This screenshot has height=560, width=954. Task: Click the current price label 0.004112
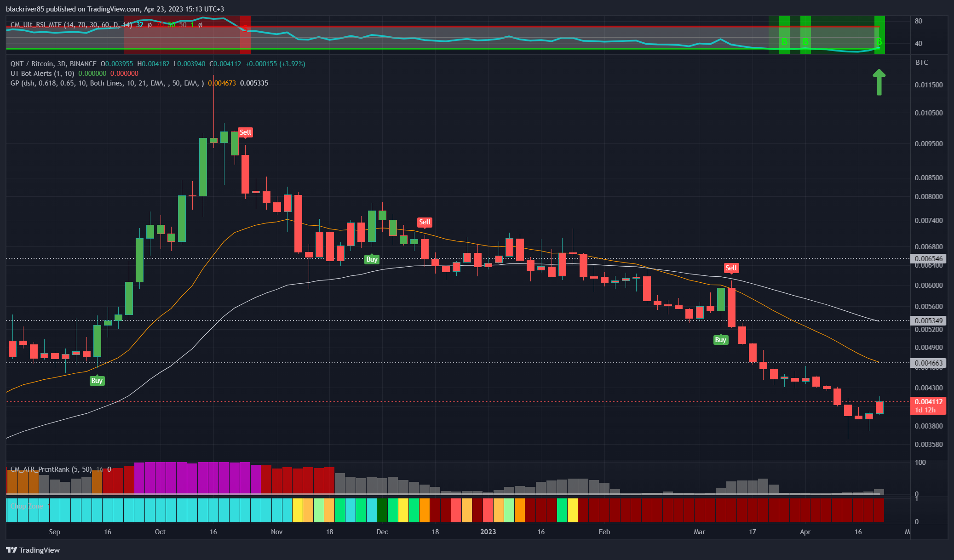pos(928,402)
